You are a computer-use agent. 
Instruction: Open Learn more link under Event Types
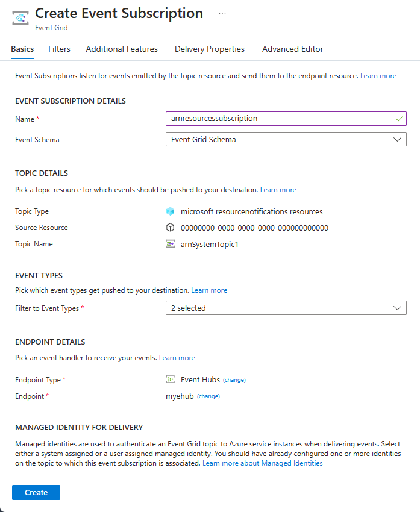(x=209, y=290)
